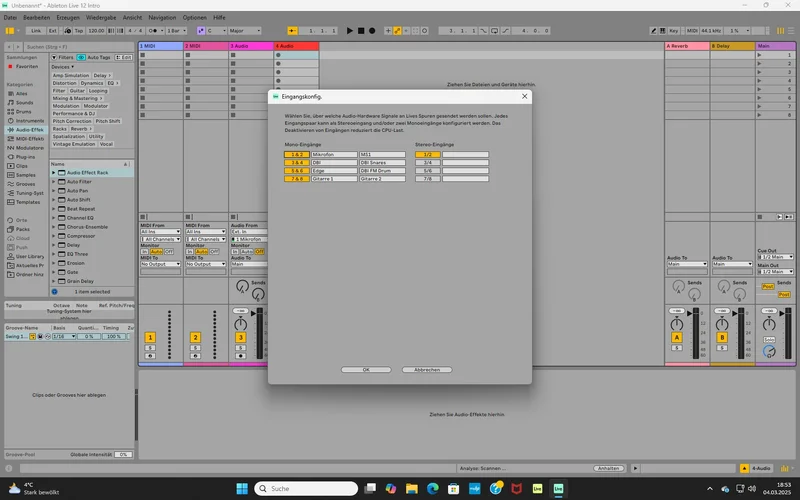The width and height of the screenshot is (800, 500).
Task: Select the Grooves category icon
Action: point(11,184)
